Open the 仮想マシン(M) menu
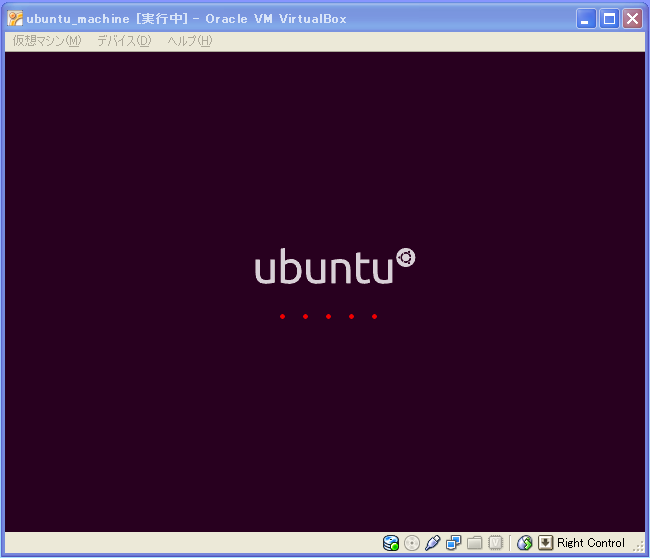This screenshot has width=650, height=558. 47,41
